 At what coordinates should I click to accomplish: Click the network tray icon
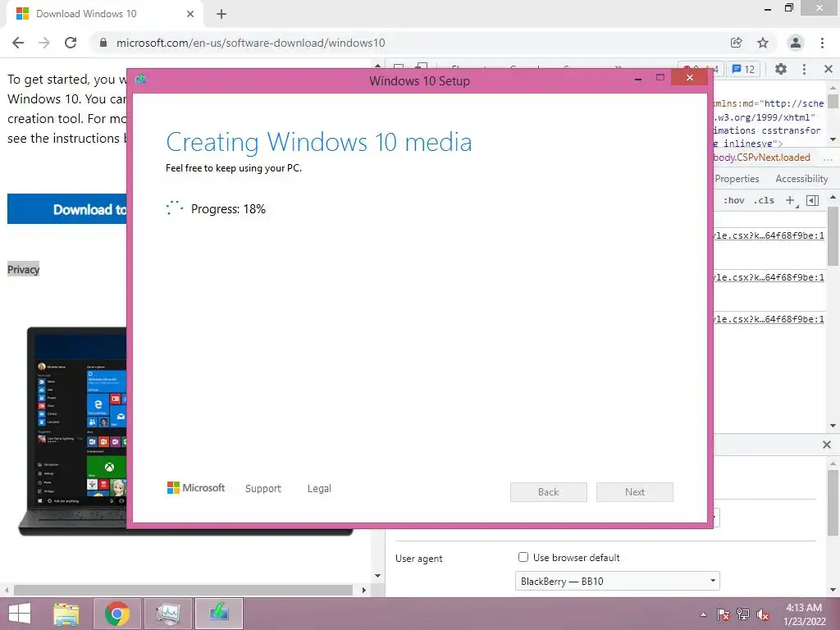coord(743,614)
